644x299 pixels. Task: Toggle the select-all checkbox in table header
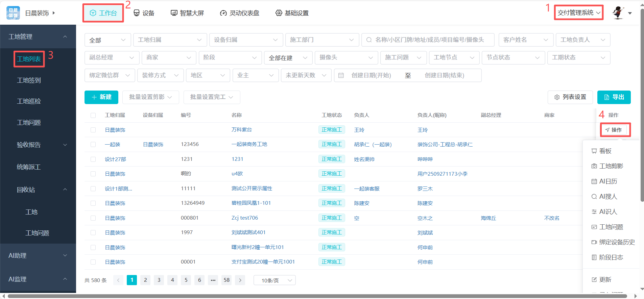pos(93,115)
